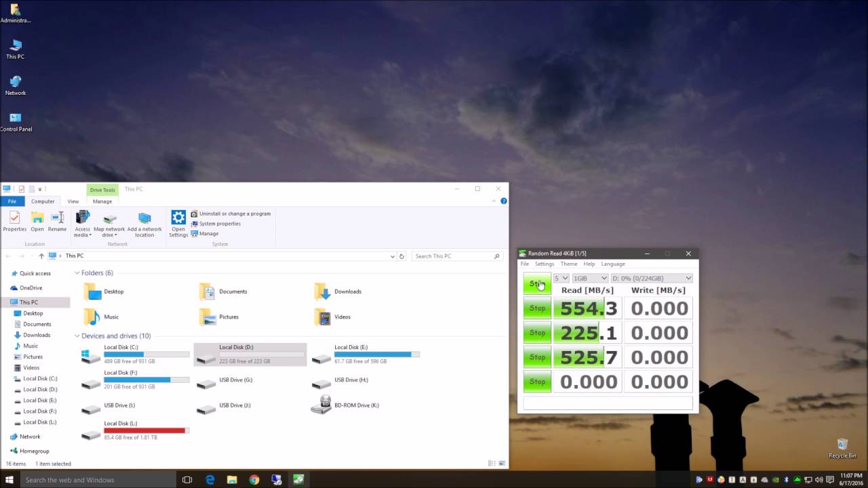
Task: Select Local Disk (C:) drive
Action: click(x=136, y=354)
